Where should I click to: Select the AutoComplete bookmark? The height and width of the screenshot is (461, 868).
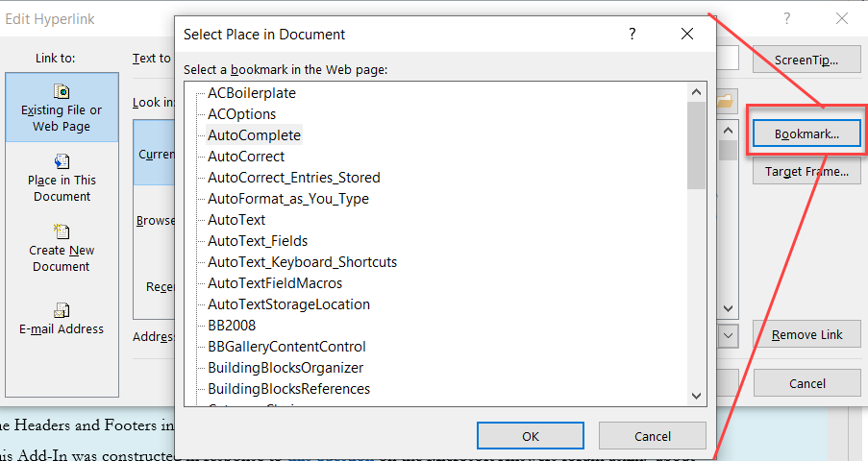(x=254, y=135)
